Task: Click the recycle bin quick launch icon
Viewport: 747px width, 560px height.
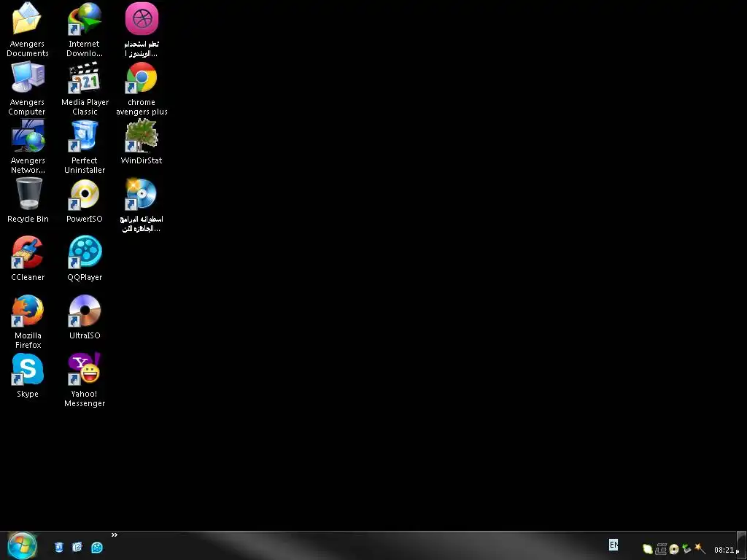Action: pyautogui.click(x=58, y=547)
